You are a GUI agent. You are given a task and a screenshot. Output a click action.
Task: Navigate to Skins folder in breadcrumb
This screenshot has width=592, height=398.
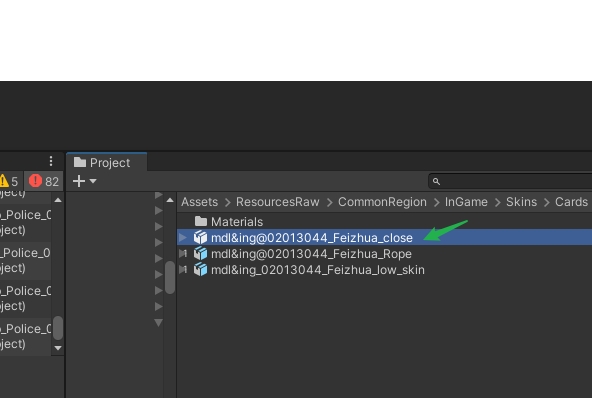(521, 202)
